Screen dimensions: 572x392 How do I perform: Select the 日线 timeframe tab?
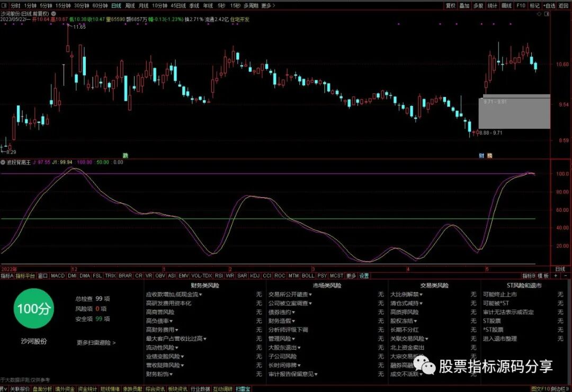tap(116, 5)
